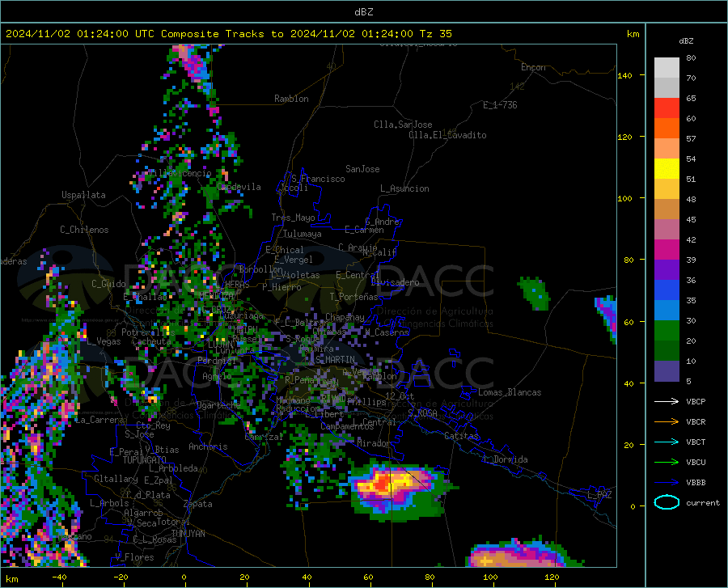Click the Chapanay map label
Viewport: 728px width, 588px height.
click(345, 317)
